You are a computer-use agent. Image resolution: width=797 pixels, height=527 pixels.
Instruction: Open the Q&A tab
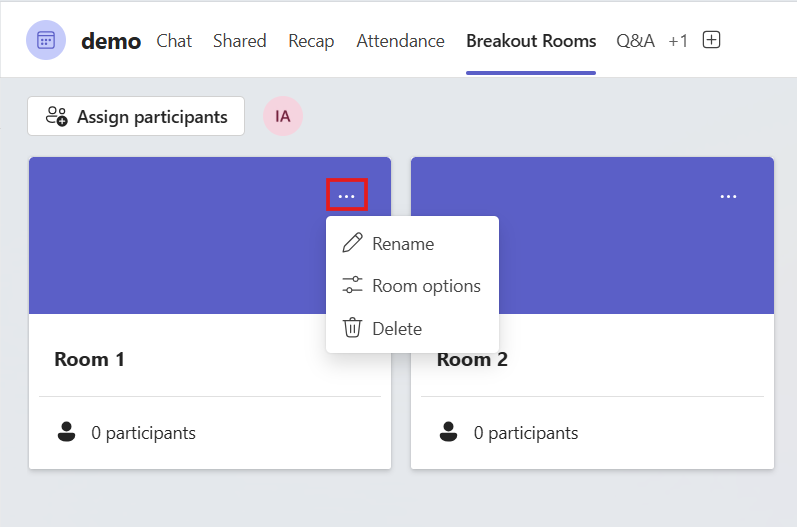click(x=635, y=41)
